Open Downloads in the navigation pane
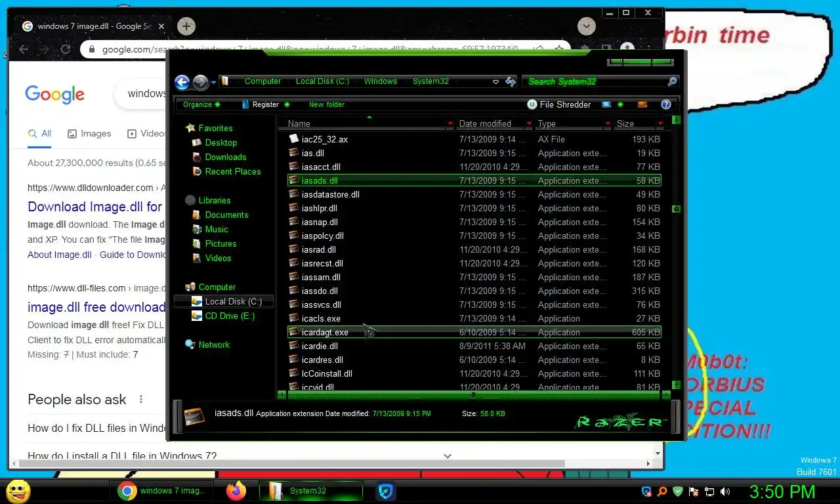This screenshot has height=504, width=840. click(225, 157)
